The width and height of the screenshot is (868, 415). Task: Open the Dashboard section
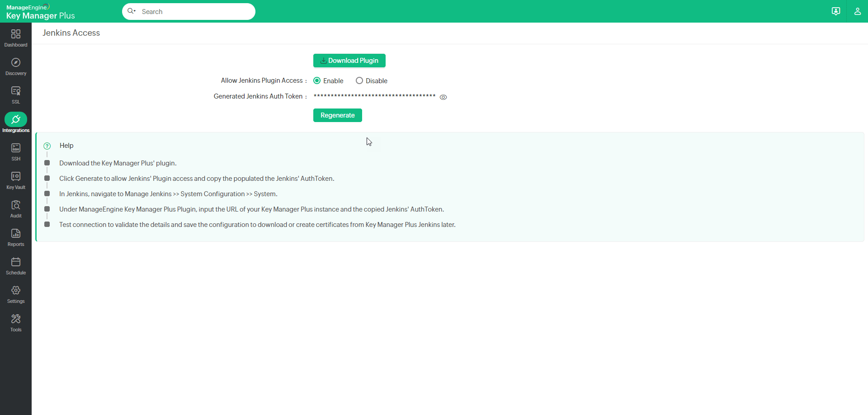tap(16, 38)
